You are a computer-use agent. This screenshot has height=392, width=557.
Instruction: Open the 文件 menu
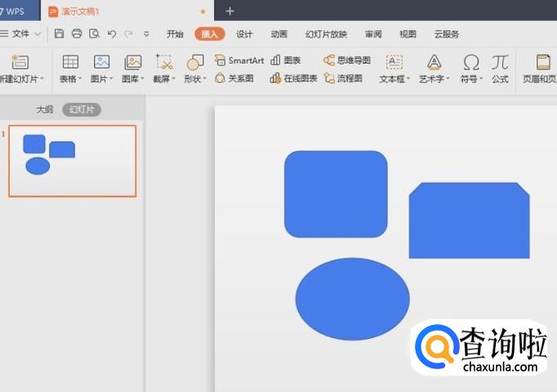point(20,33)
